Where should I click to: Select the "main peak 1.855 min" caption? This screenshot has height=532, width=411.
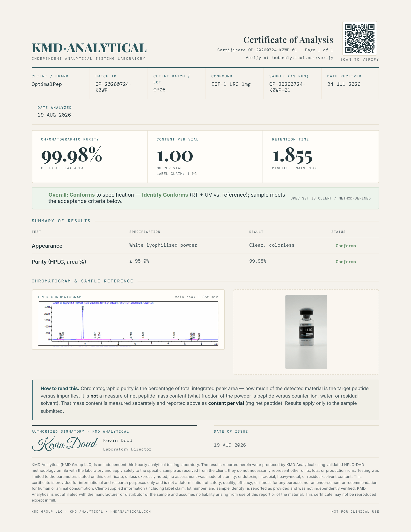tap(197, 297)
